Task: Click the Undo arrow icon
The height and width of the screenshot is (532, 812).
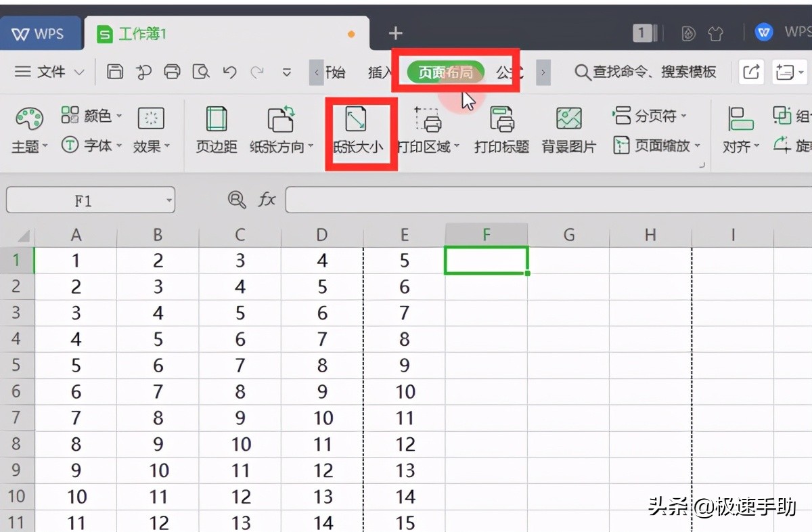Action: (x=229, y=71)
